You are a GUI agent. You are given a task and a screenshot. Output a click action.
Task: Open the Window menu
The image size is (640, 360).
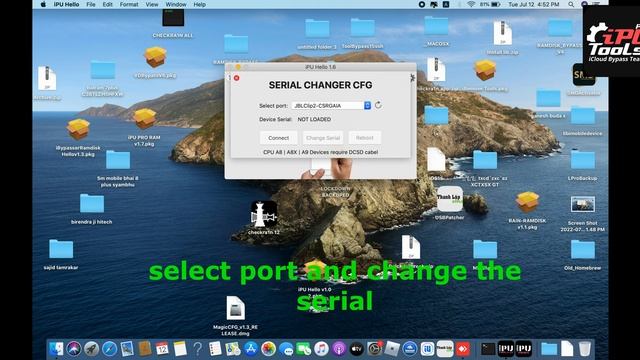176,4
